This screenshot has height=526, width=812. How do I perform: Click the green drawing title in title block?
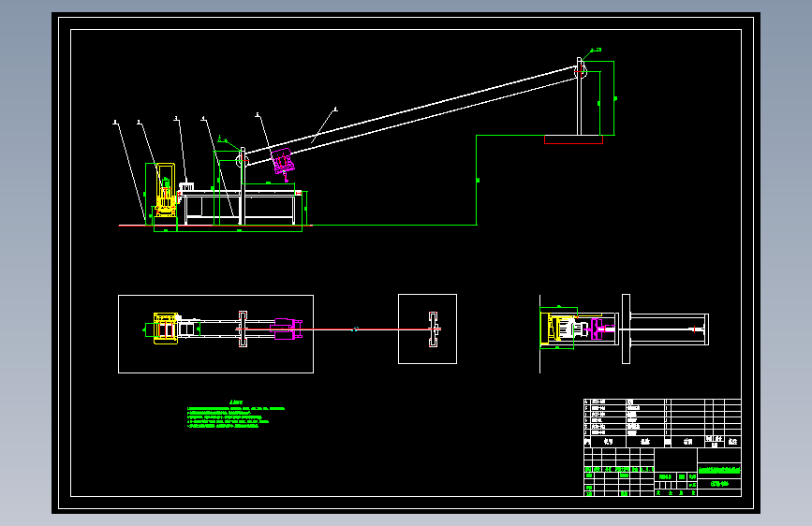tap(719, 471)
